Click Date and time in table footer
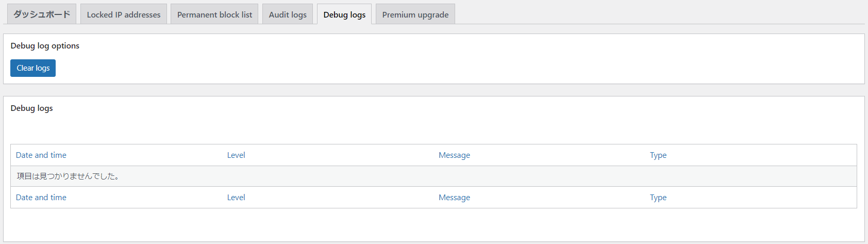Viewport: 868px width, 244px height. pos(41,198)
